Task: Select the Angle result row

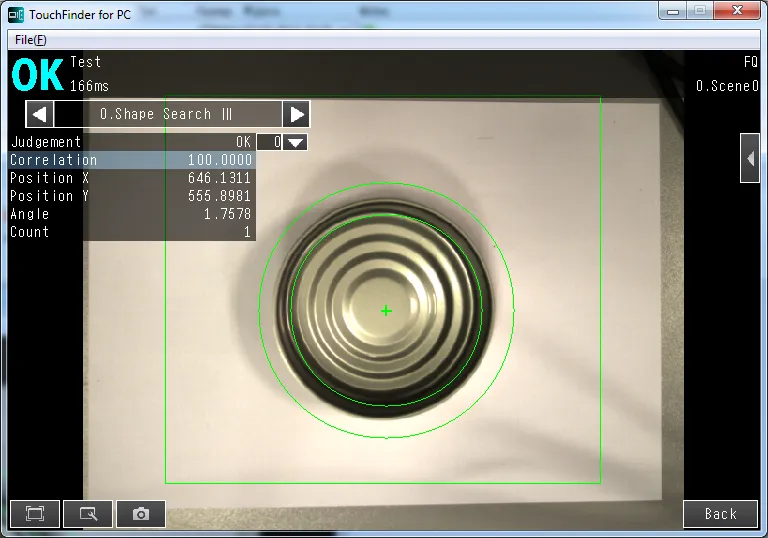Action: (x=130, y=214)
